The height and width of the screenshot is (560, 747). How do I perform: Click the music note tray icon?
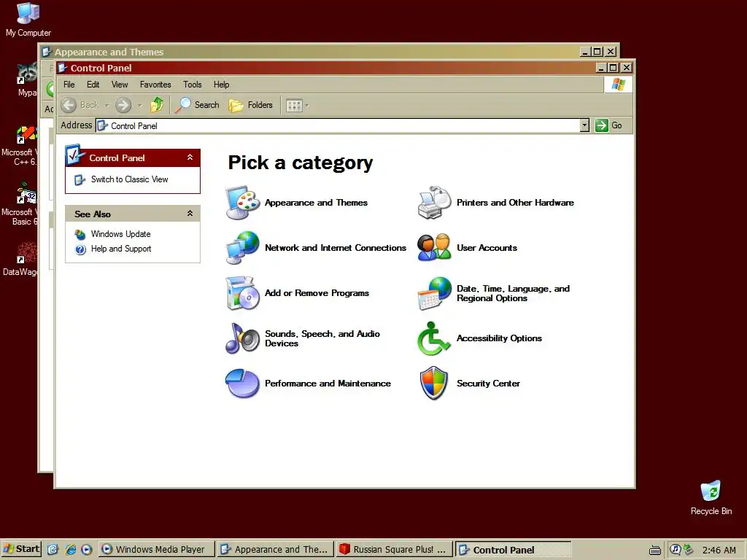coord(675,549)
